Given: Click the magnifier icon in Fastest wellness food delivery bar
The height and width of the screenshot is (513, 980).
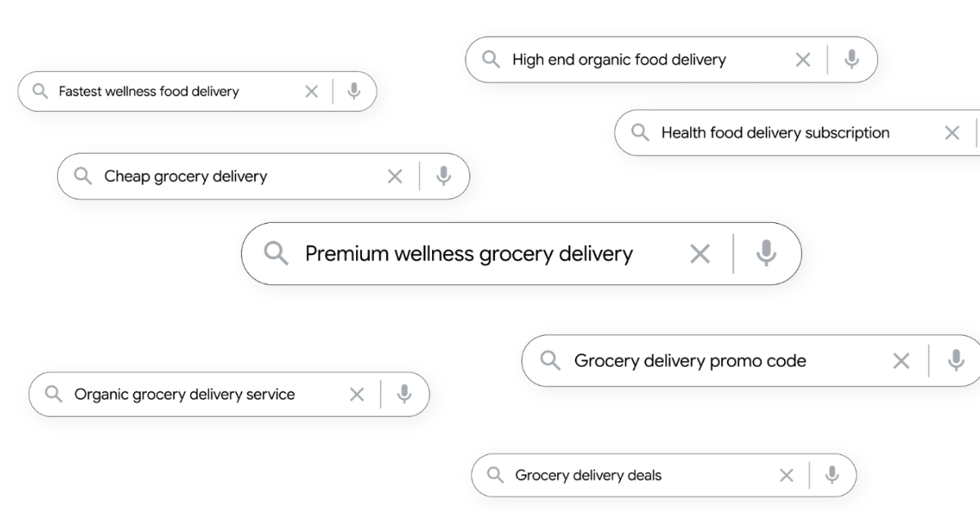Looking at the screenshot, I should tap(39, 91).
